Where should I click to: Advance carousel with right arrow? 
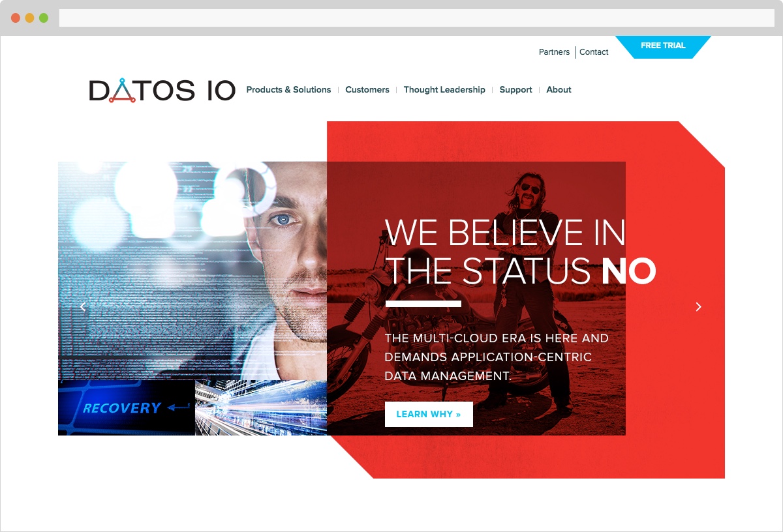698,306
